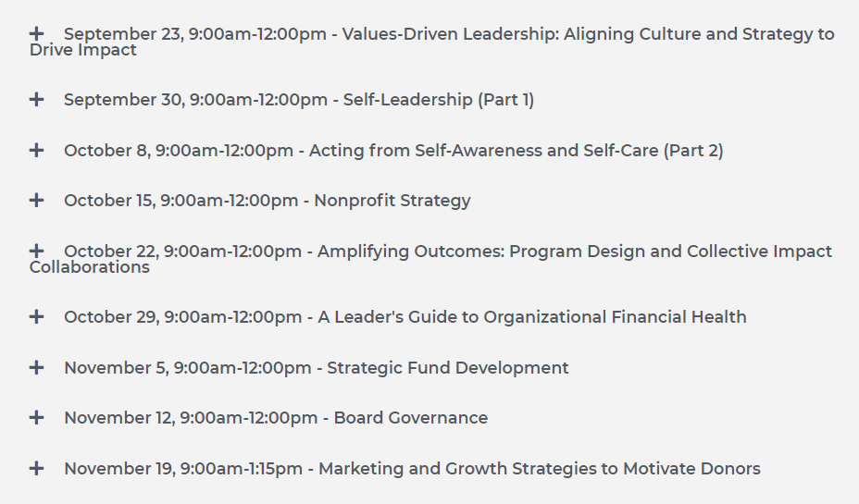The height and width of the screenshot is (504, 859).
Task: Expand plus icon for November 12 Board Governance
Action: pyautogui.click(x=36, y=418)
